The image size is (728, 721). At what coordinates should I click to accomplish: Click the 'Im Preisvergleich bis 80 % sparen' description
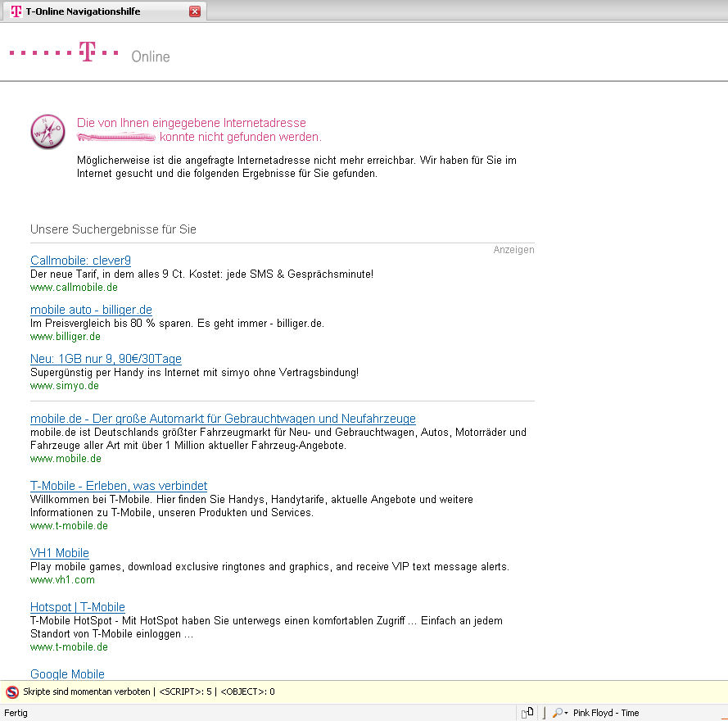click(x=177, y=324)
